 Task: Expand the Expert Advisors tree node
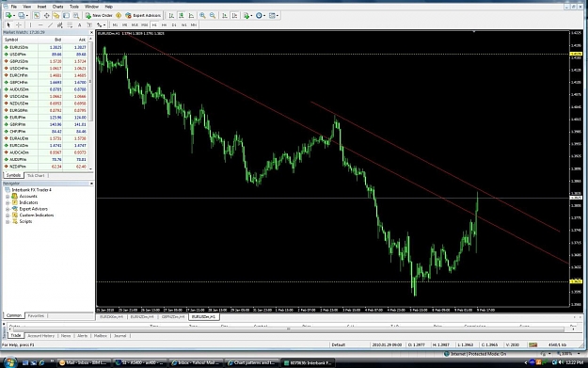8,209
